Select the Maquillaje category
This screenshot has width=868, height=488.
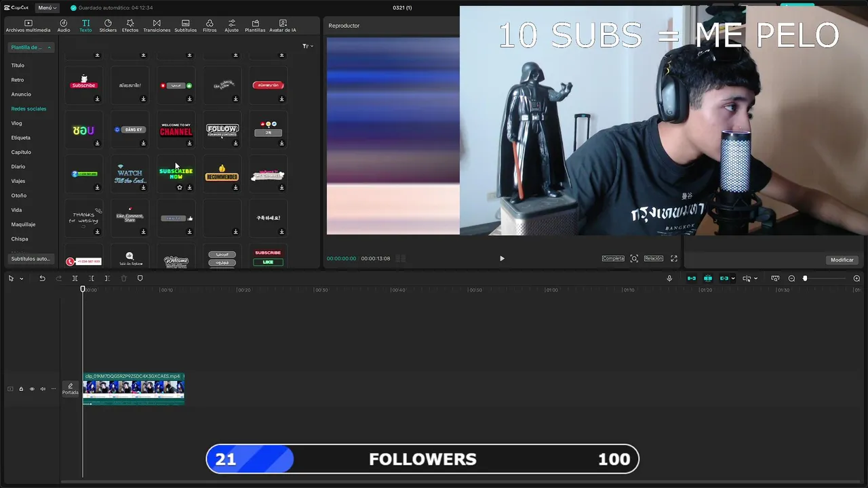(23, 224)
